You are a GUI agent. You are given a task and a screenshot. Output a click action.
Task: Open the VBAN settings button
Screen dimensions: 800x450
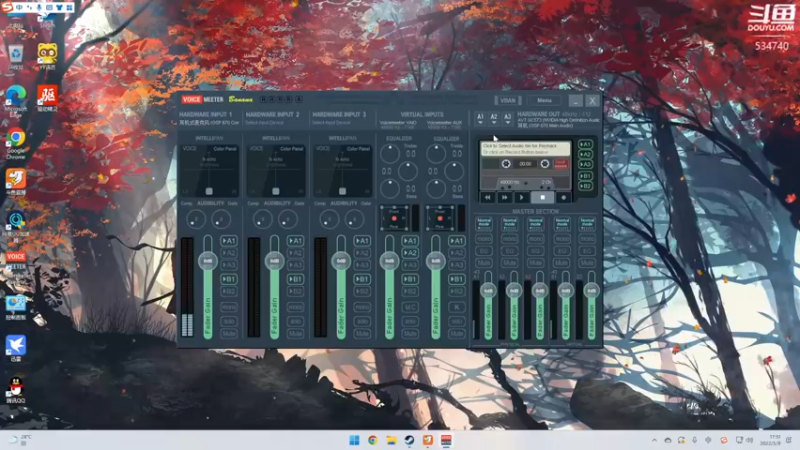coord(508,101)
